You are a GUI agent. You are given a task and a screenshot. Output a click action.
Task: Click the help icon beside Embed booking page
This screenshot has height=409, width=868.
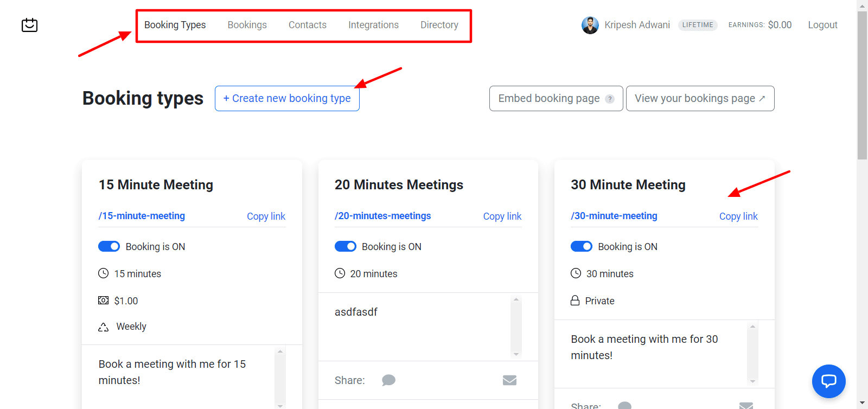tap(610, 99)
